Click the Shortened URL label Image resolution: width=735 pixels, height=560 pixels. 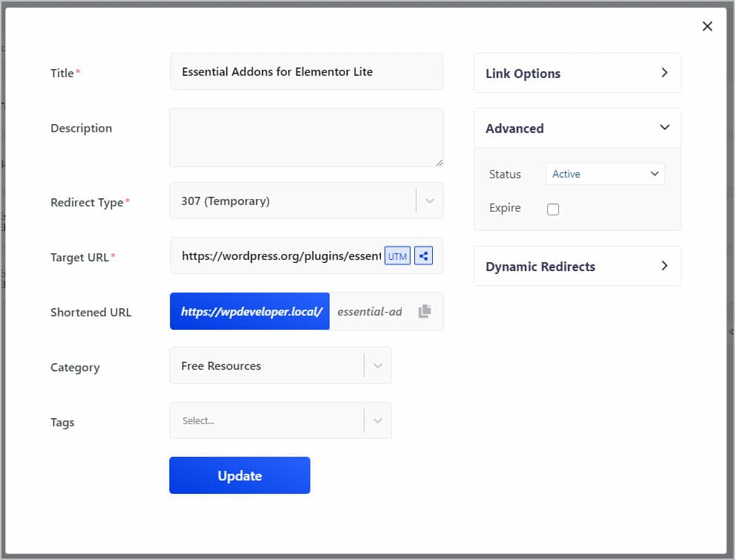coord(91,313)
